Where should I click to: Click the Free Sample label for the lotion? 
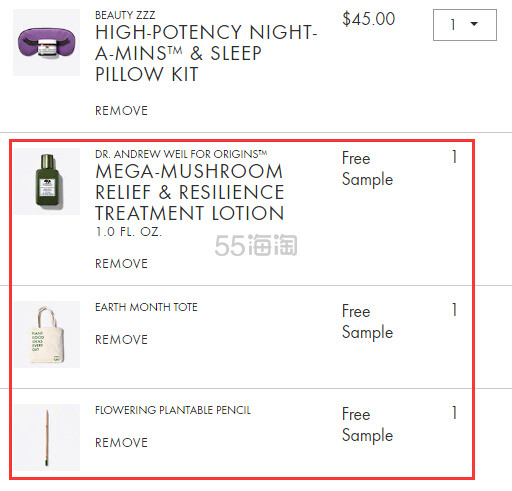click(x=368, y=169)
